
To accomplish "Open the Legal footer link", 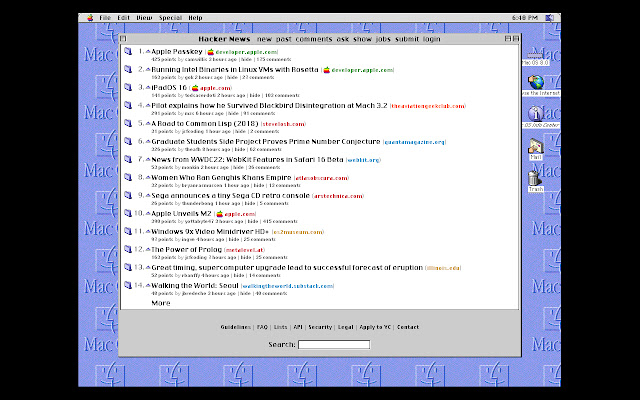I will pos(345,327).
